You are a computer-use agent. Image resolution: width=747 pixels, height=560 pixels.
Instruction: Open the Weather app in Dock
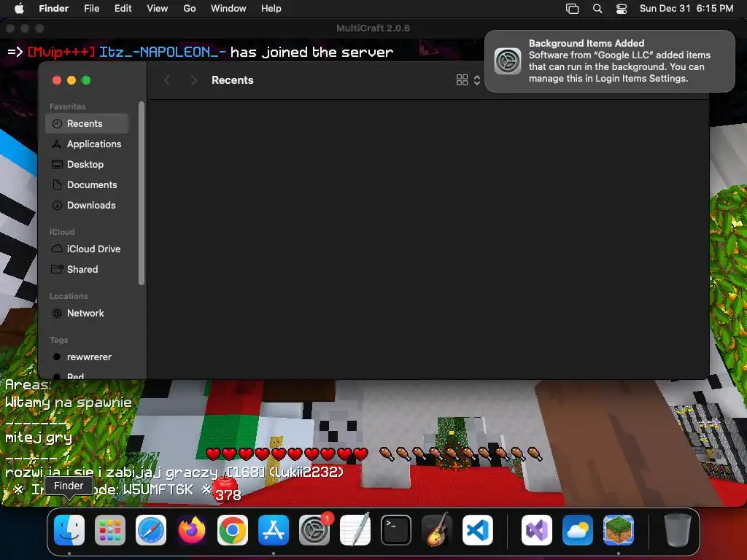(x=578, y=529)
